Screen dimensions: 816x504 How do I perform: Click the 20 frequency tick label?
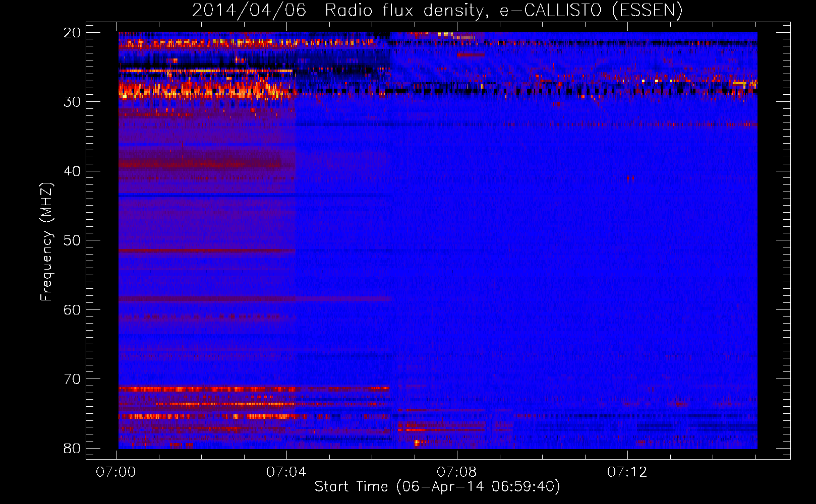click(x=73, y=33)
